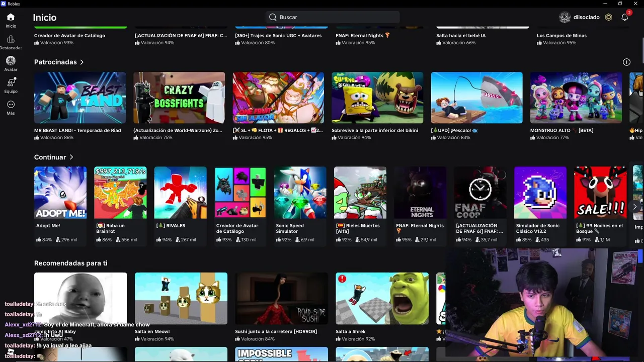The height and width of the screenshot is (362, 644).
Task: Open the Jump Into AI Baby thumbnail
Action: (80, 299)
